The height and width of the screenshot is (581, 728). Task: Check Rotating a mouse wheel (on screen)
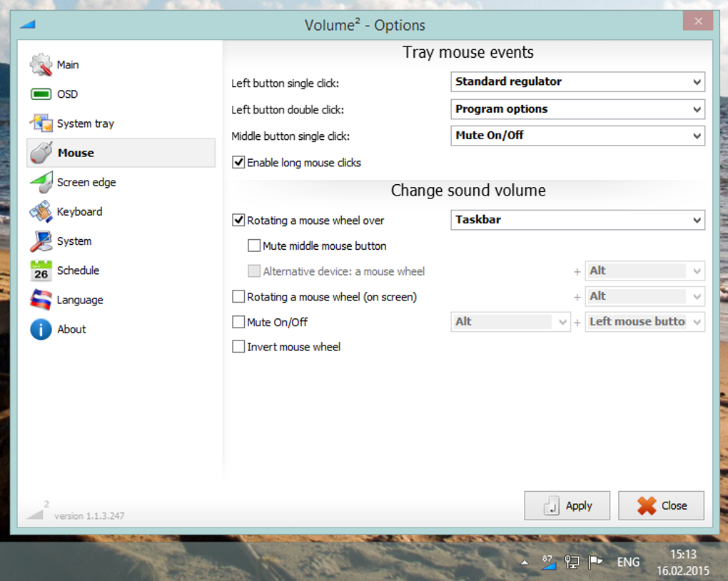(x=238, y=296)
